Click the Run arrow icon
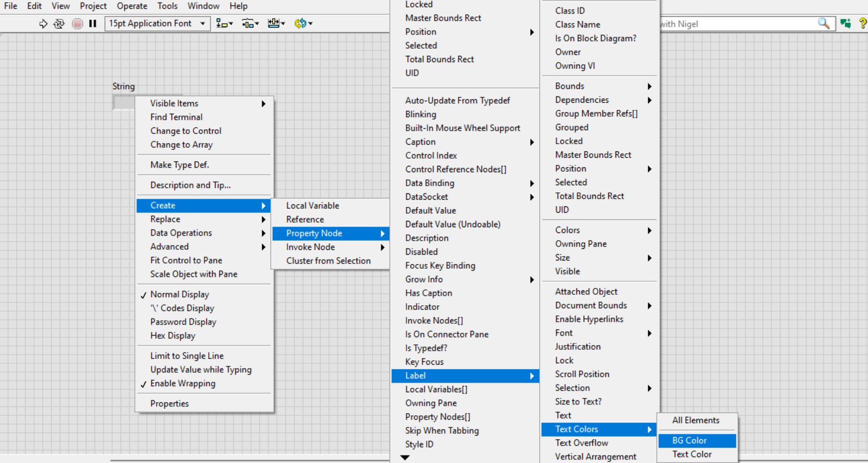 pos(43,24)
